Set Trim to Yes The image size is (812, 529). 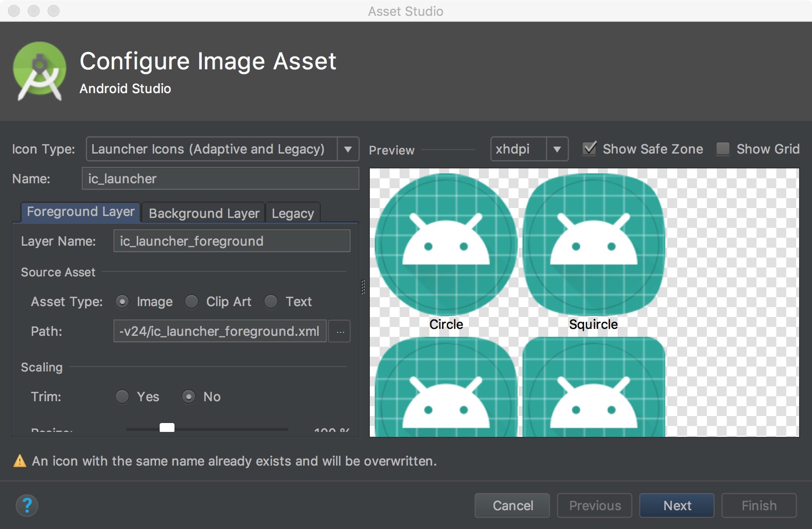tap(122, 397)
